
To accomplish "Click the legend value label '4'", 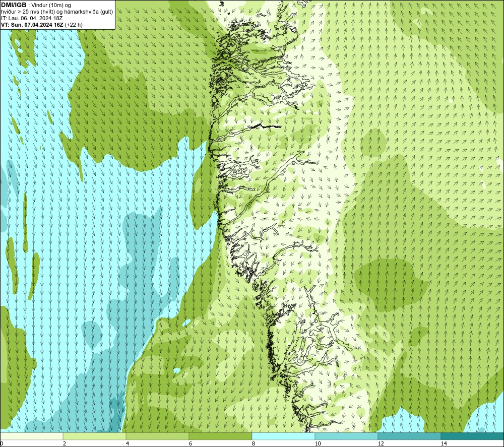I will pos(128,443).
